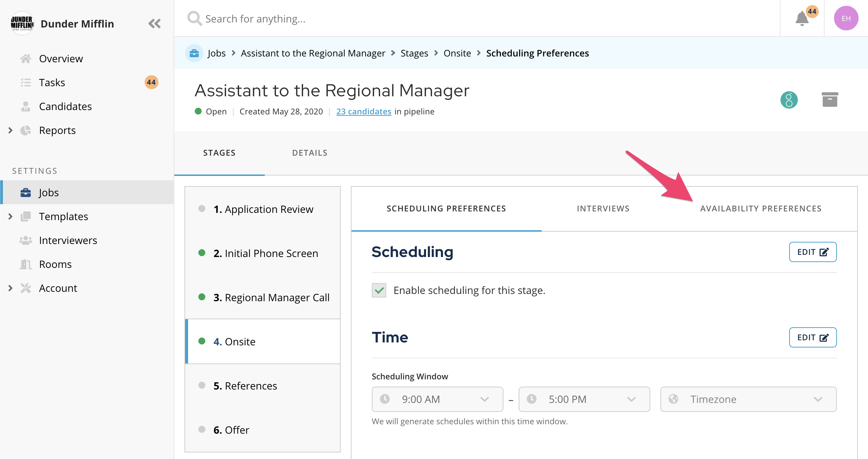This screenshot has width=868, height=459.
Task: Expand the Templates section
Action: (x=10, y=216)
